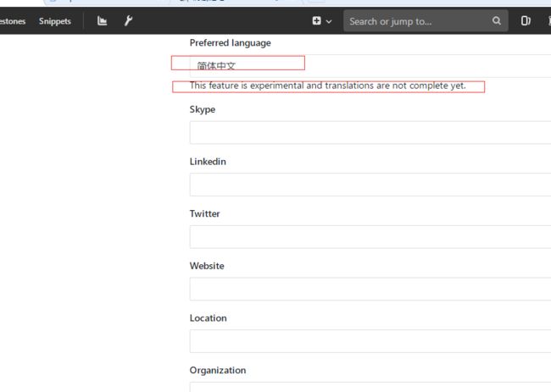Click the Location field label
The width and height of the screenshot is (551, 392).
pos(208,318)
